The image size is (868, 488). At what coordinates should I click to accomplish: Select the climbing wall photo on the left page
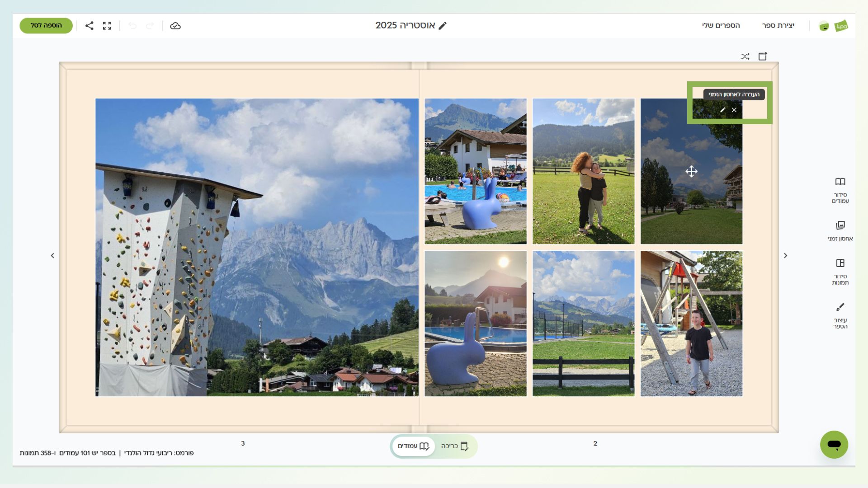[x=256, y=247]
